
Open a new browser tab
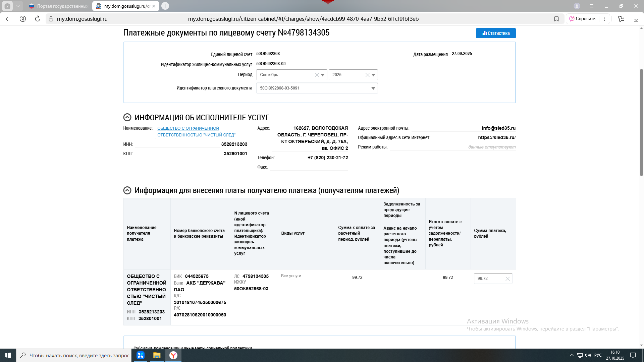point(165,6)
